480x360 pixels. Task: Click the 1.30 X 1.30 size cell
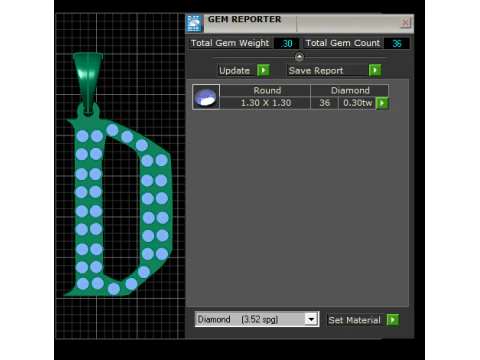click(265, 103)
